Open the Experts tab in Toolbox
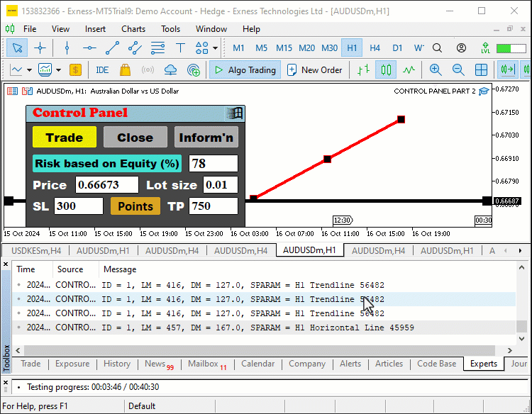The height and width of the screenshot is (414, 532). click(484, 364)
